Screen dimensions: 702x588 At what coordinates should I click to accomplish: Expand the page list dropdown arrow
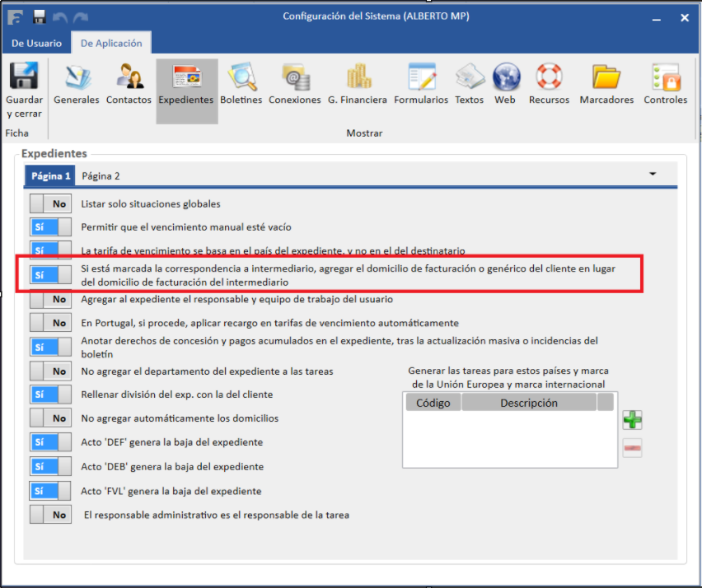tap(653, 175)
